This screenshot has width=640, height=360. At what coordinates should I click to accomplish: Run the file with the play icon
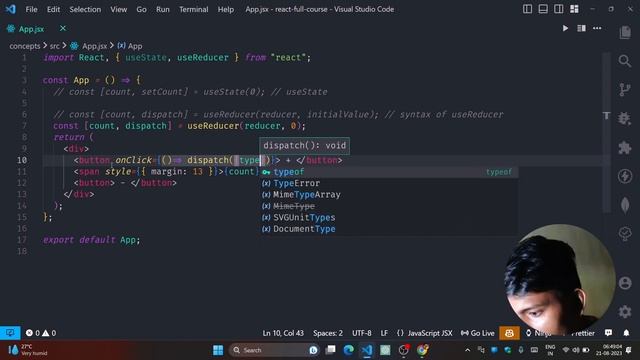pos(565,28)
